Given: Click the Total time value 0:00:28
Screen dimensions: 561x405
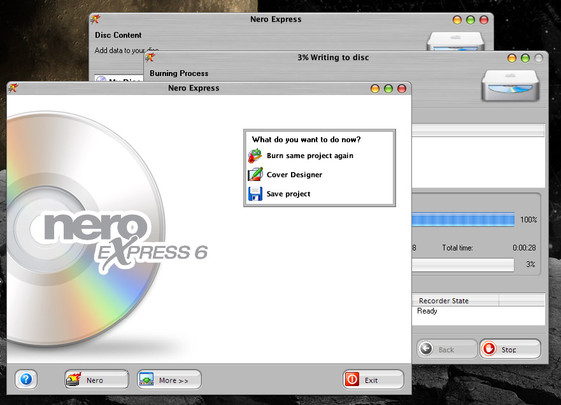Looking at the screenshot, I should tap(524, 248).
